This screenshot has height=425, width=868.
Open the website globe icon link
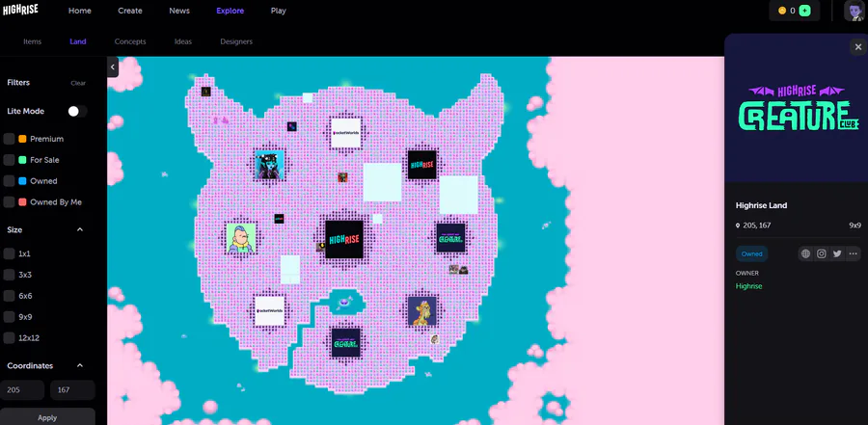[805, 253]
